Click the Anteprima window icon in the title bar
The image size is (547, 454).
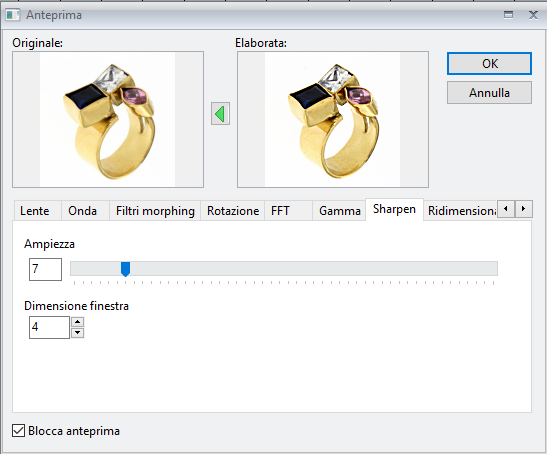pos(13,15)
